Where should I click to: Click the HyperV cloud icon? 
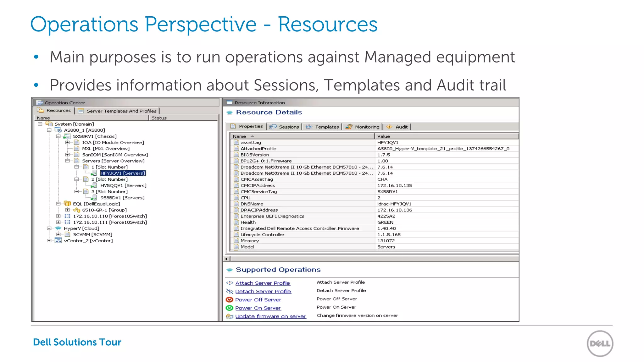[x=58, y=228]
